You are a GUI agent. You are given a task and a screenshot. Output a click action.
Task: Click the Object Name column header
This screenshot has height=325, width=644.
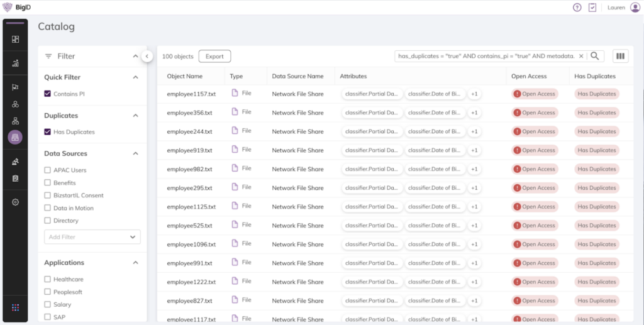coord(185,76)
